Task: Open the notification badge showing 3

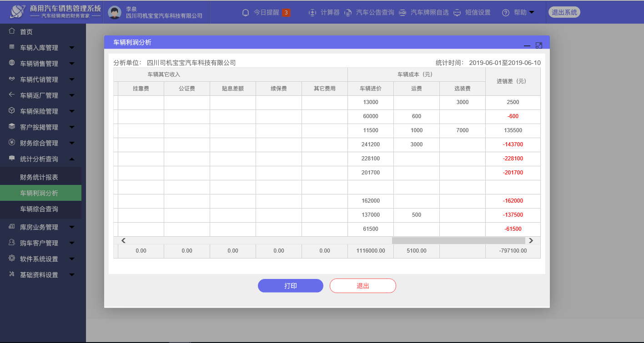Action: click(286, 13)
